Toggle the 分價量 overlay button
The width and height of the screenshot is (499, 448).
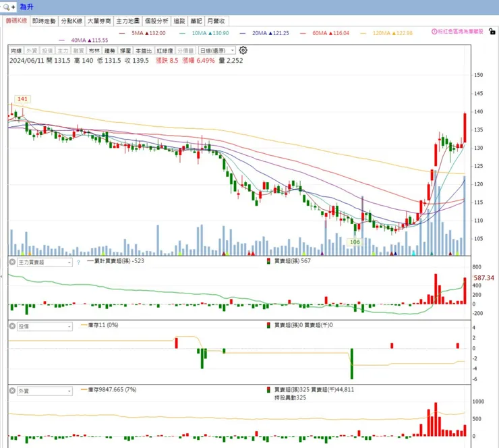point(185,51)
